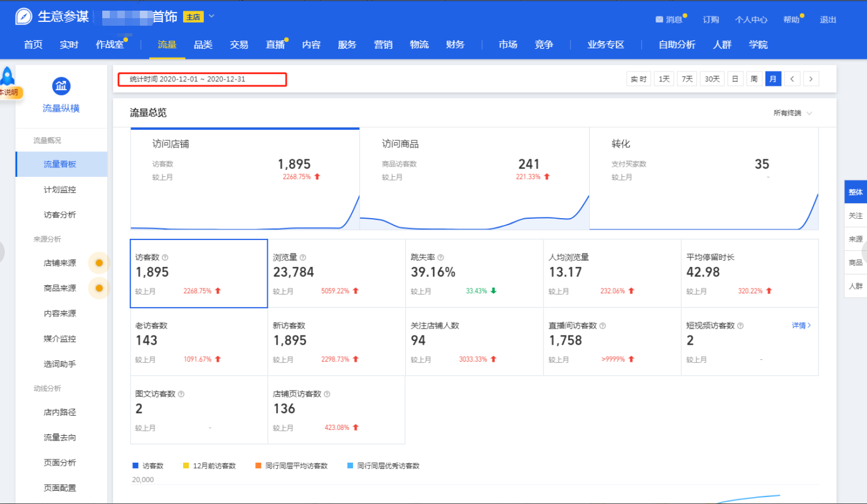Open the 首页 top navigation tab
The width and height of the screenshot is (867, 504).
(x=33, y=45)
